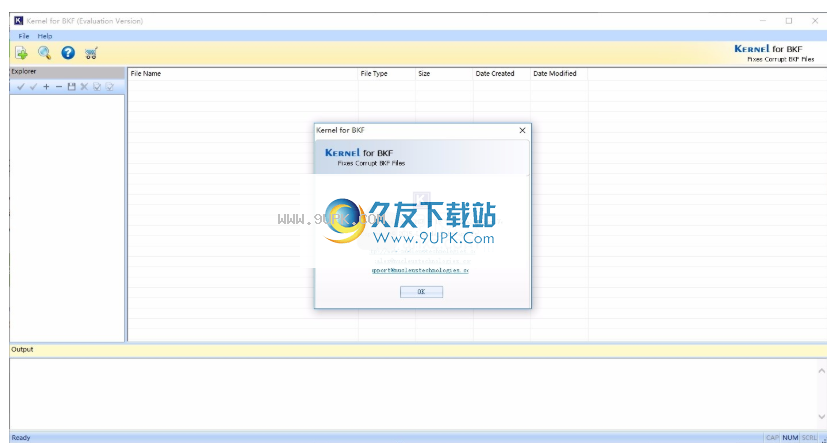Screen dimensions: 827x443
Task: Click the shopping cart purchase icon
Action: 91,53
